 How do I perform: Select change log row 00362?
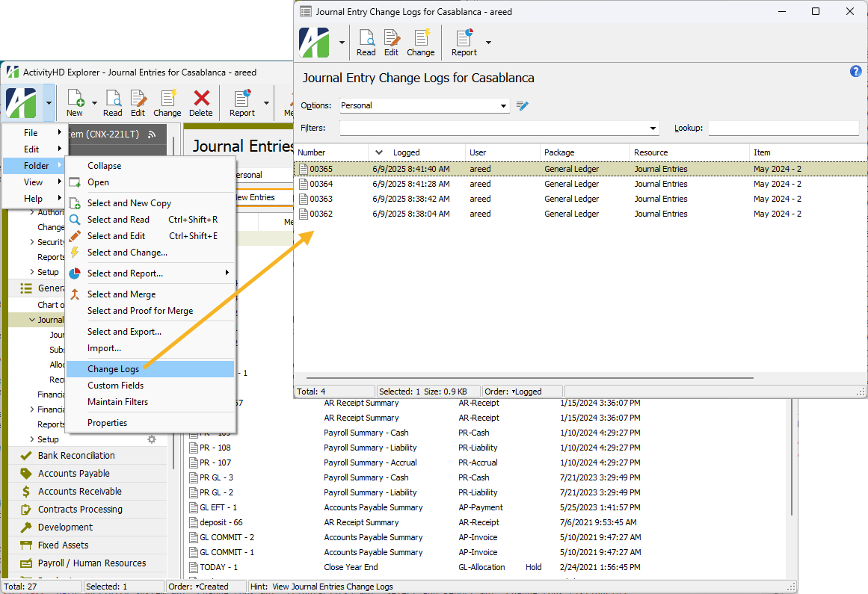580,214
